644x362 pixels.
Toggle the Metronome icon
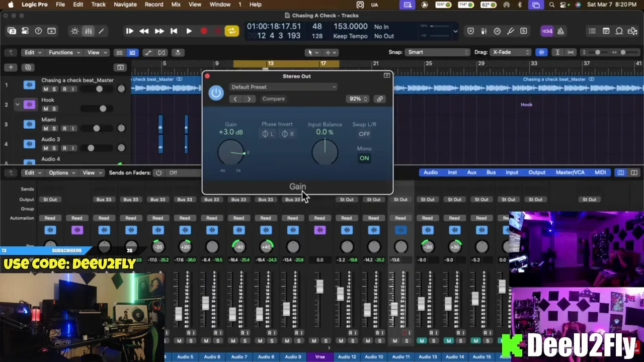(x=560, y=31)
